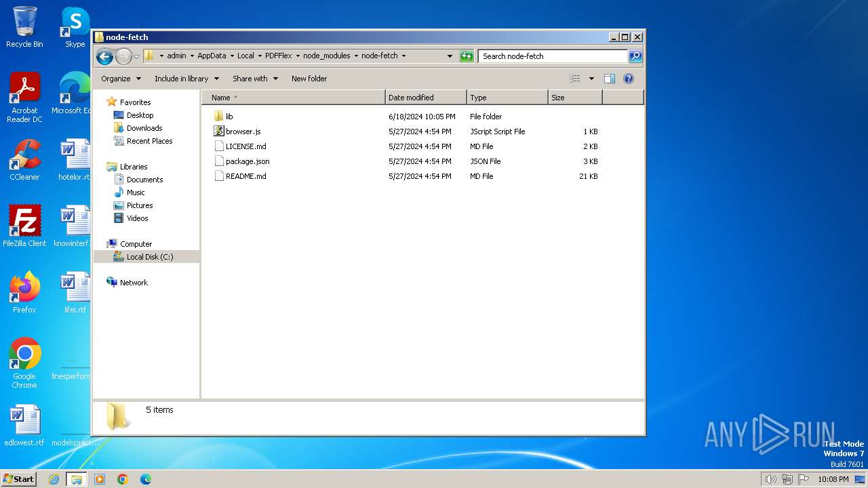
Task: Open the Share with menu
Action: [x=255, y=79]
